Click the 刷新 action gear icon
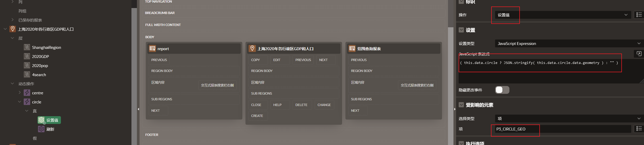644x145 pixels. [x=41, y=129]
